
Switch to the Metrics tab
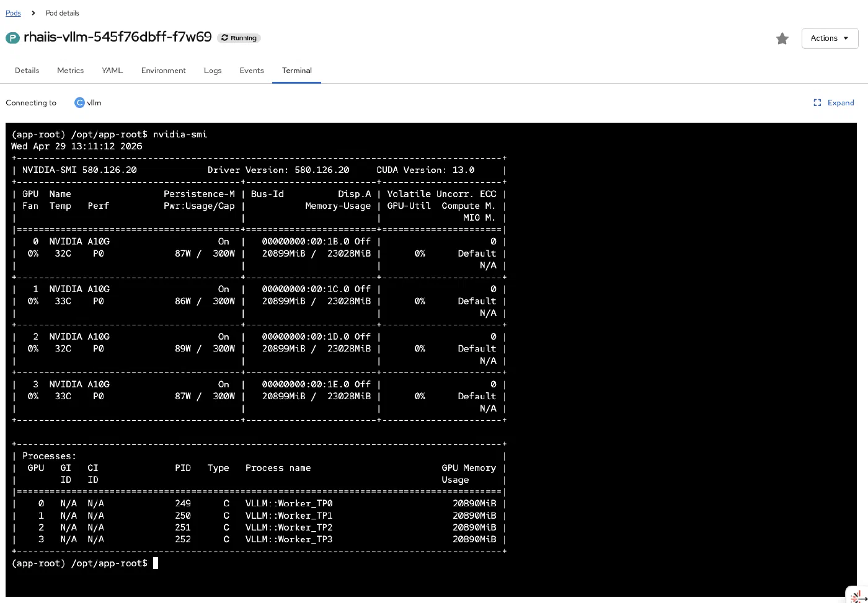[70, 71]
